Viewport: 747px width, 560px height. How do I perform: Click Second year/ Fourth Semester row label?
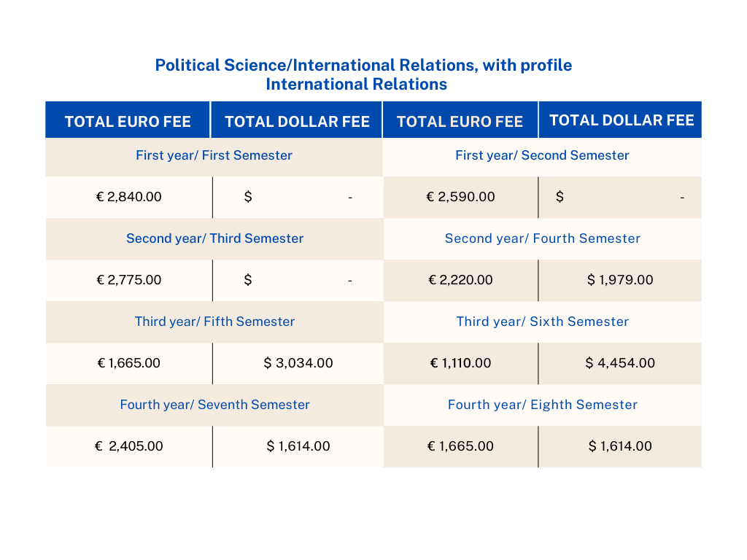(x=542, y=238)
